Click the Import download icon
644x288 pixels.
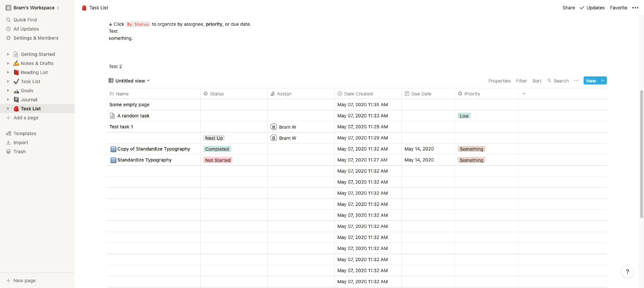(9, 143)
